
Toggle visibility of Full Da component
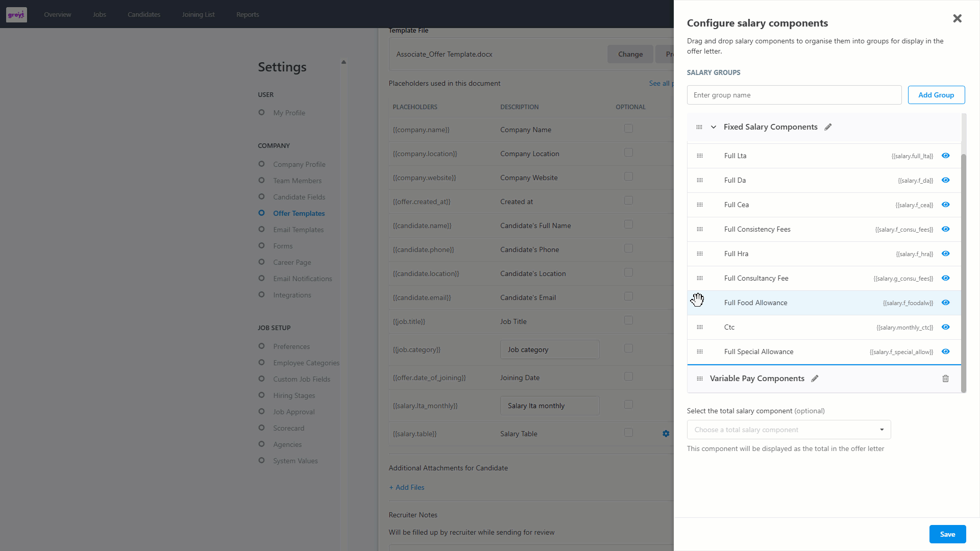945,181
